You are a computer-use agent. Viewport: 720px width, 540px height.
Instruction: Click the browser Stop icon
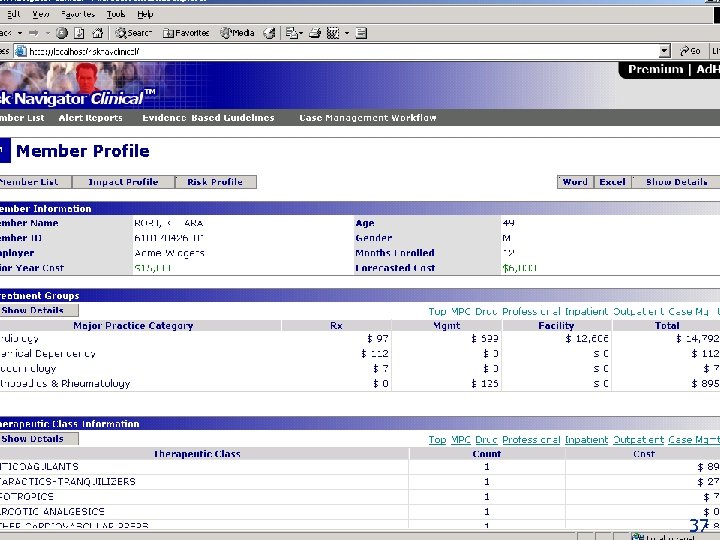pos(62,33)
